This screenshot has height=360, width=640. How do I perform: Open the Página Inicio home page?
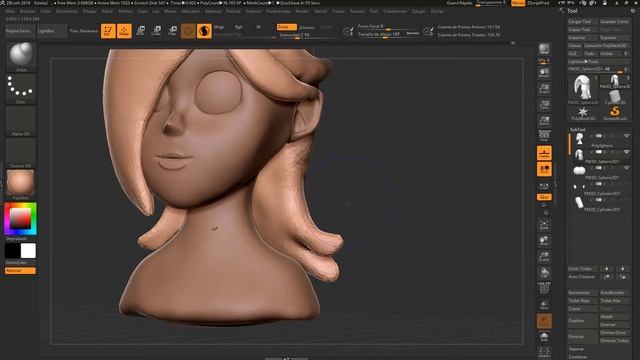coord(20,31)
